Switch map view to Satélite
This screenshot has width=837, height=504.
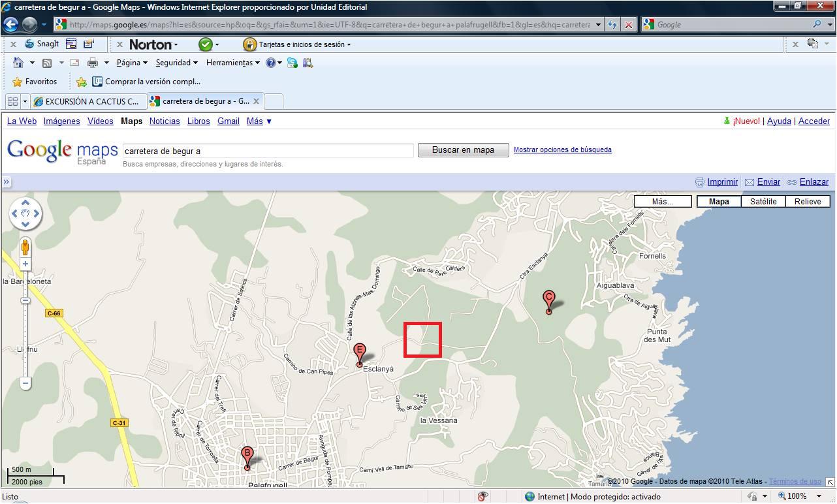click(x=763, y=201)
